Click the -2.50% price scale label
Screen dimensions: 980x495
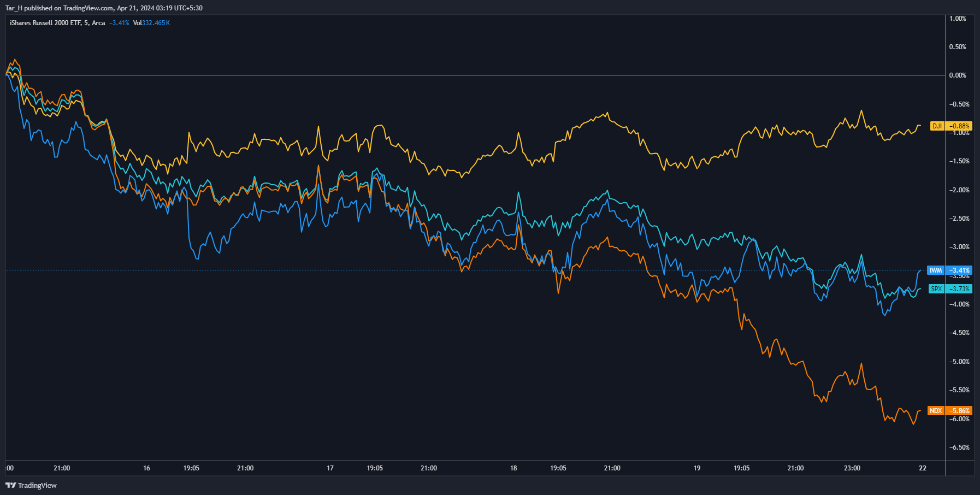959,219
